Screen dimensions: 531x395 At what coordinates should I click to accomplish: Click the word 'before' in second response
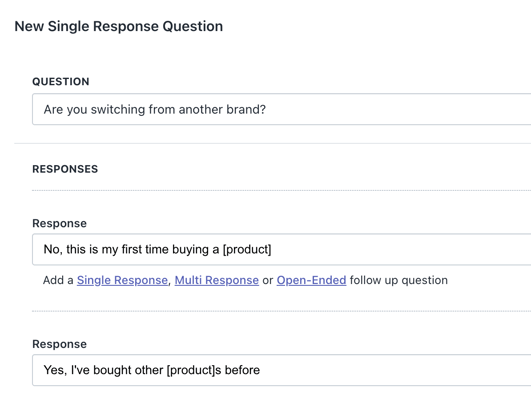coord(242,370)
